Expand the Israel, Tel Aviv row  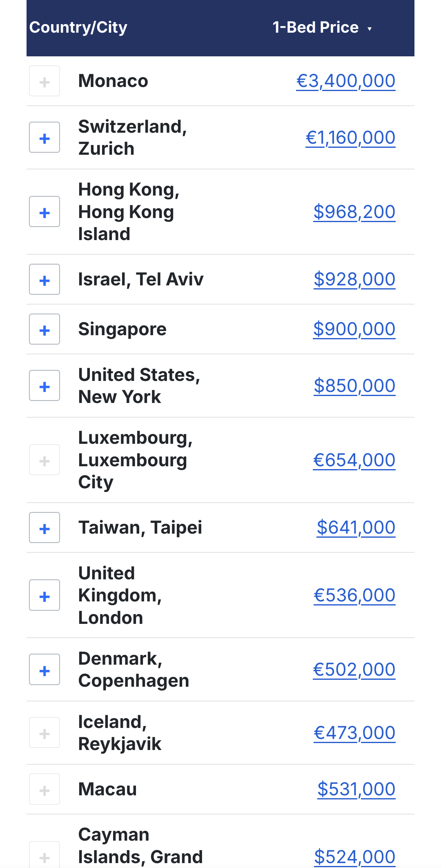pos(45,280)
